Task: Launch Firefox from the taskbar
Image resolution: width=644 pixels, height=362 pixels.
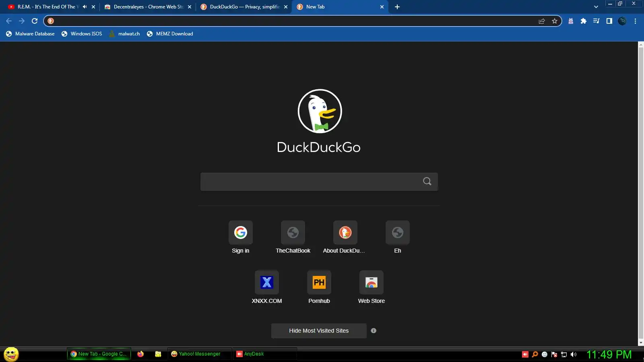Action: coord(140,354)
